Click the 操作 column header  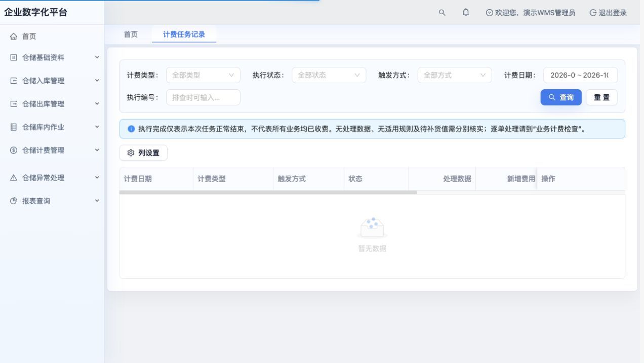point(581,179)
